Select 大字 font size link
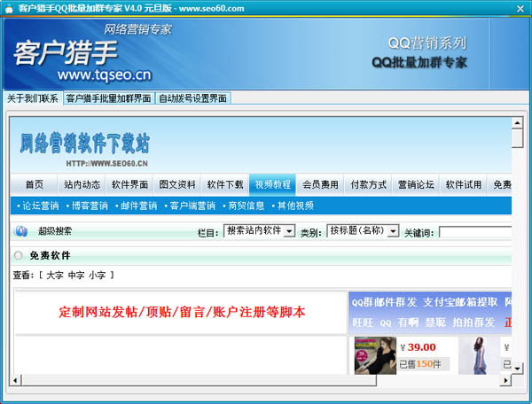The width and height of the screenshot is (532, 404). click(x=54, y=276)
